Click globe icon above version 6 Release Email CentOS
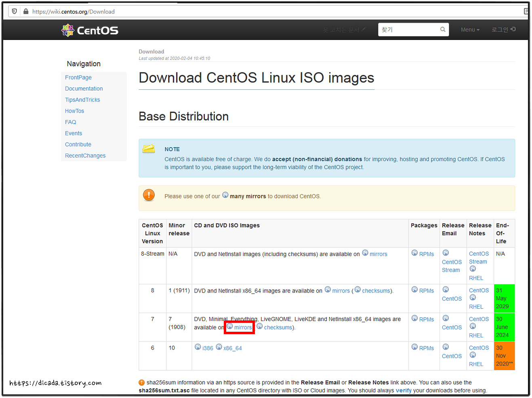The height and width of the screenshot is (398, 532). click(446, 347)
